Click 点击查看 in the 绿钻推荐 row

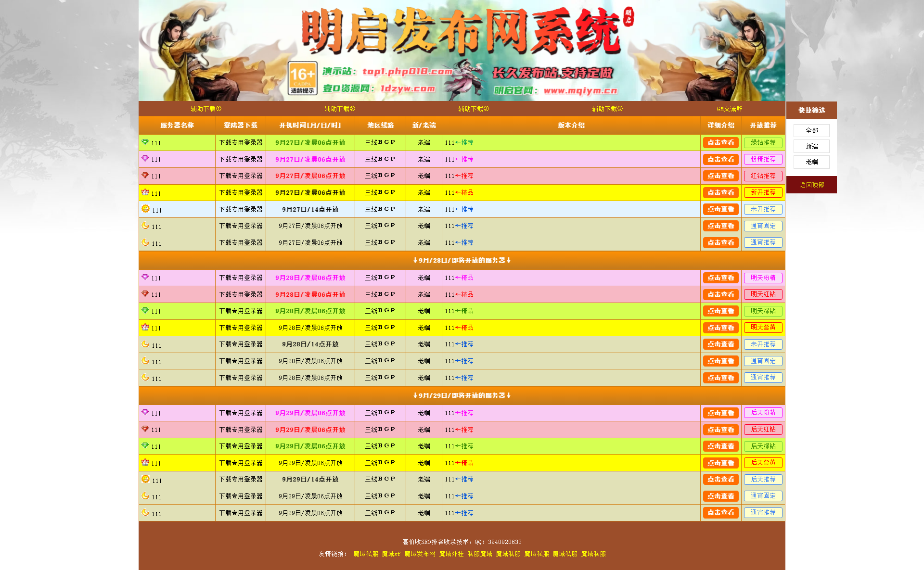pos(721,142)
